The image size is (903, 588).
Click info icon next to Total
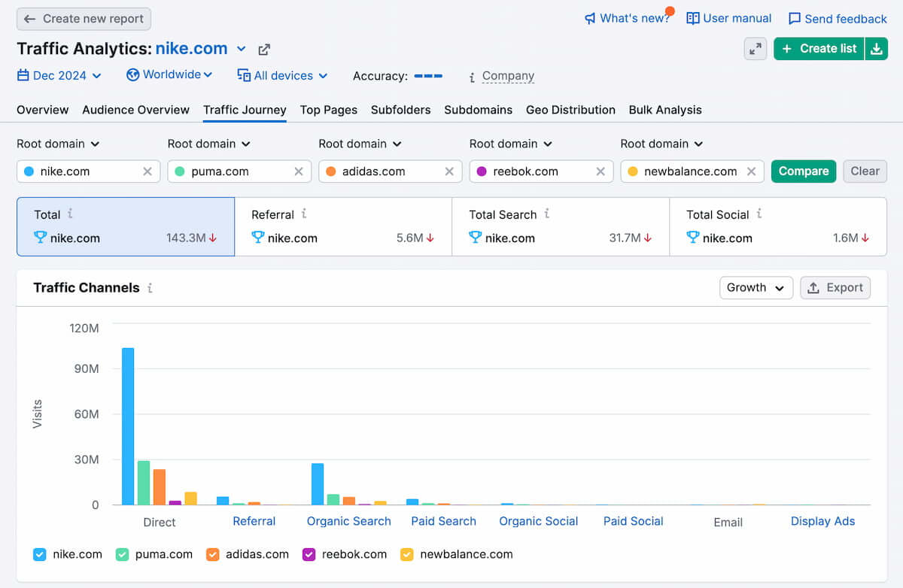point(70,214)
